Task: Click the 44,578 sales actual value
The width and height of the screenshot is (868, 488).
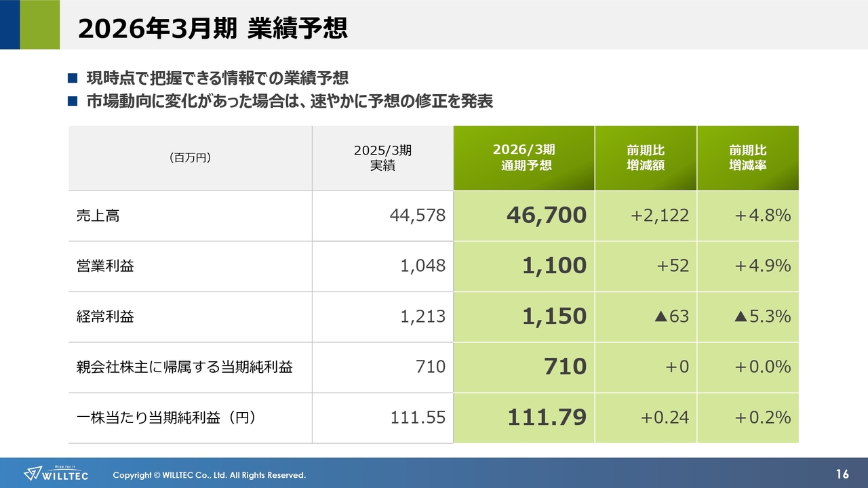Action: coord(418,216)
